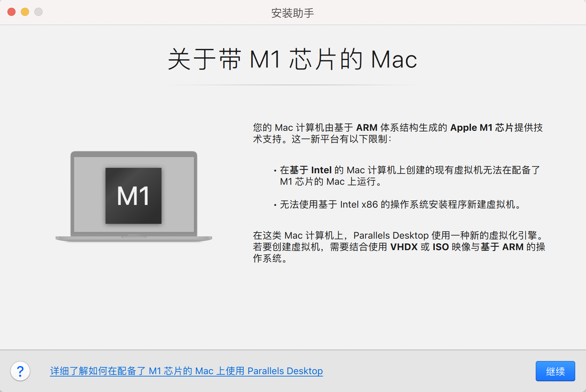Click the paragraph mentioning VHDX or ISO
The image size is (586, 392).
pos(398,247)
